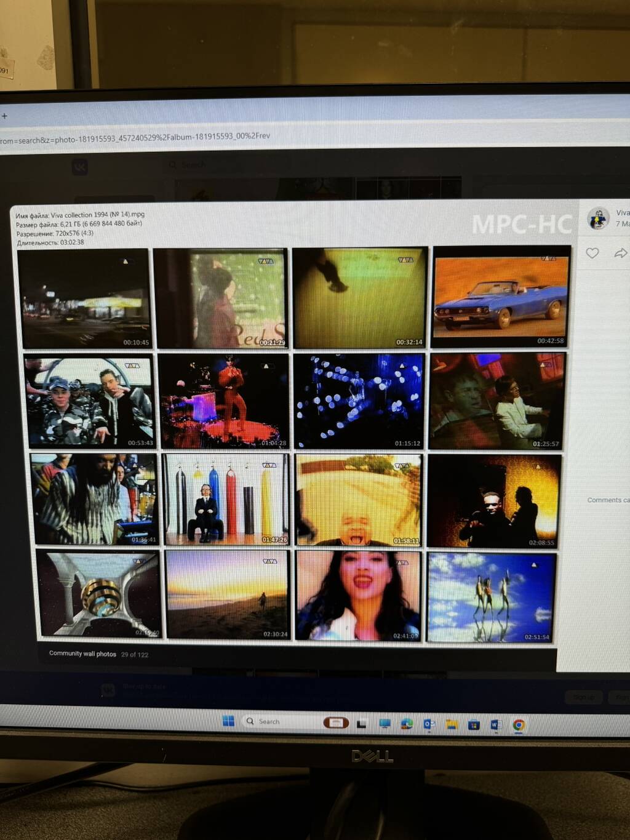Open a new browser tab with plus

tap(4, 116)
